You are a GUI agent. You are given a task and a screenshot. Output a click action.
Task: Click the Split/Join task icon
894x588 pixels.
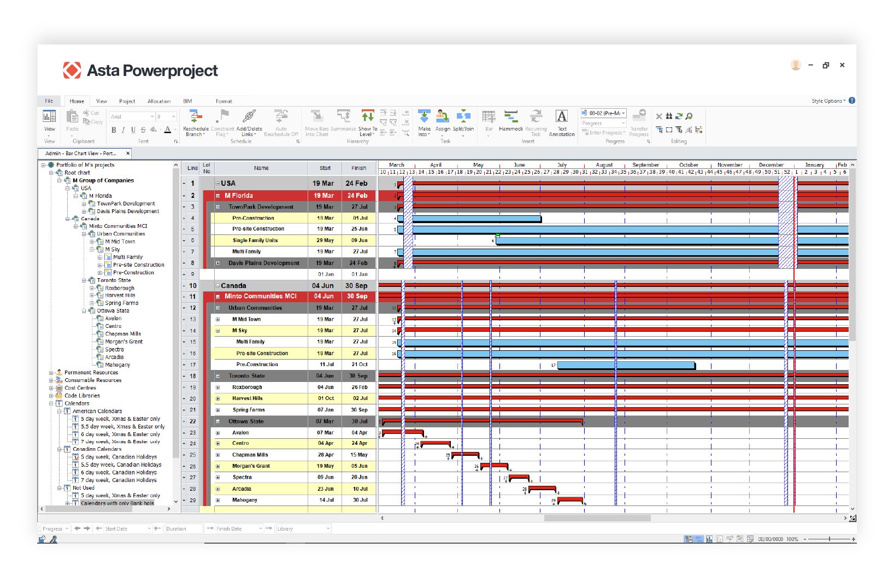coord(463,116)
